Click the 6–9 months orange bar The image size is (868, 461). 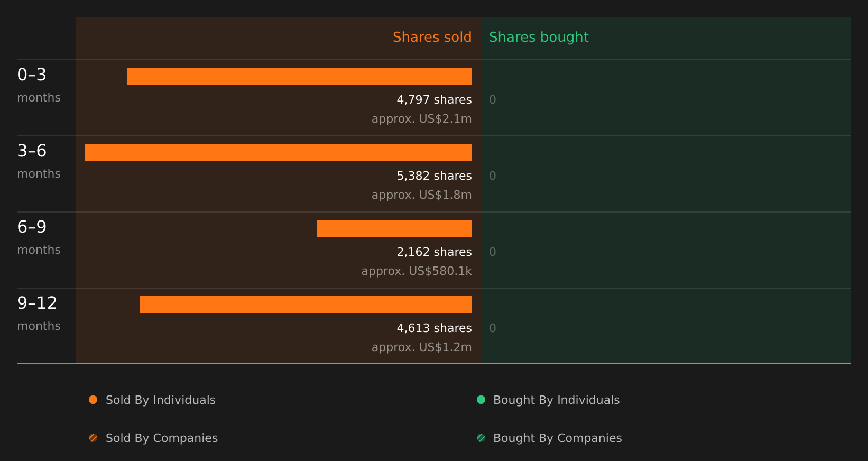(x=394, y=228)
